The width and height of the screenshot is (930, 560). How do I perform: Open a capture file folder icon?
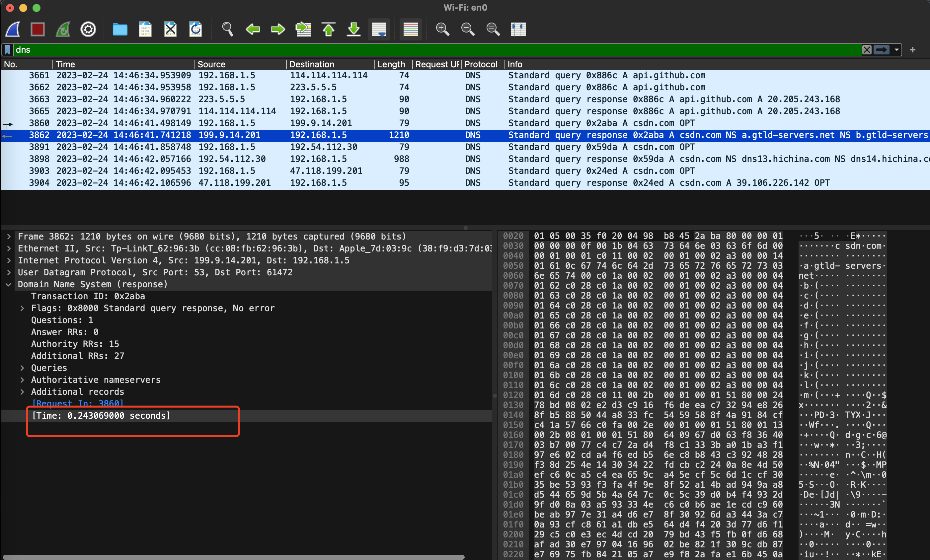pyautogui.click(x=120, y=29)
